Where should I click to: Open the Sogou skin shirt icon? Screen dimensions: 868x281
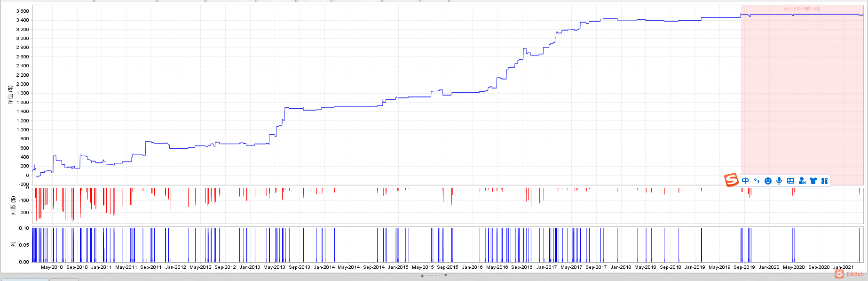813,181
